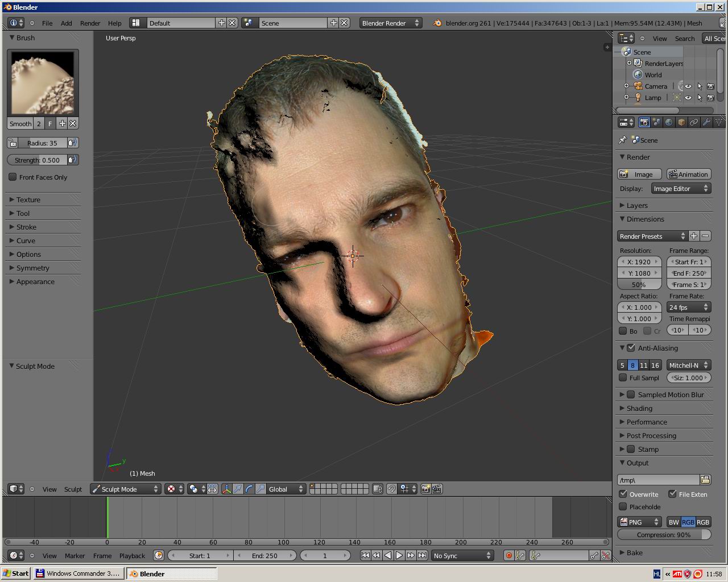Click the Animation render button
This screenshot has width=728, height=582.
(688, 174)
